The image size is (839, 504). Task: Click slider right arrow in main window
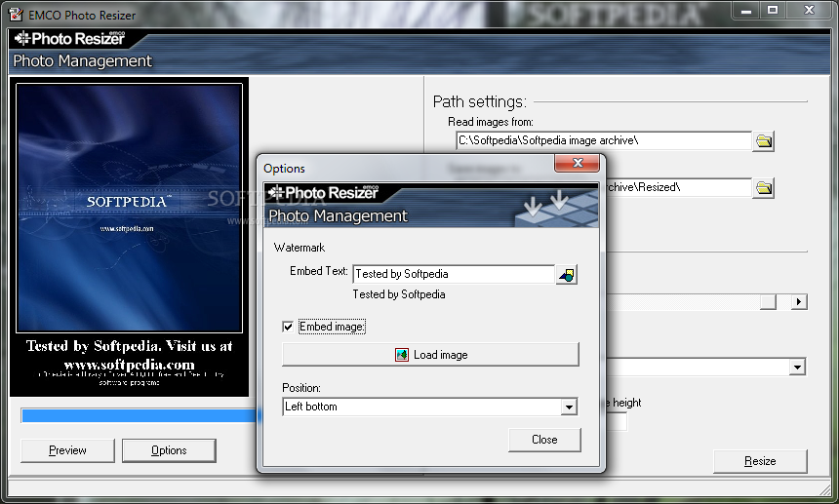coord(799,302)
